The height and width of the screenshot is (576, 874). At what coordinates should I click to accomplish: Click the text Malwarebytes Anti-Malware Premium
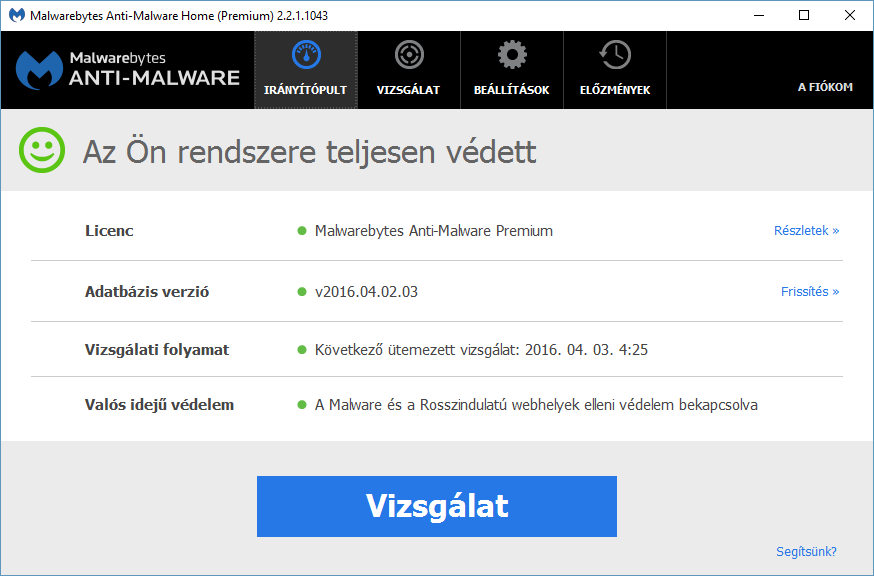[x=434, y=231]
